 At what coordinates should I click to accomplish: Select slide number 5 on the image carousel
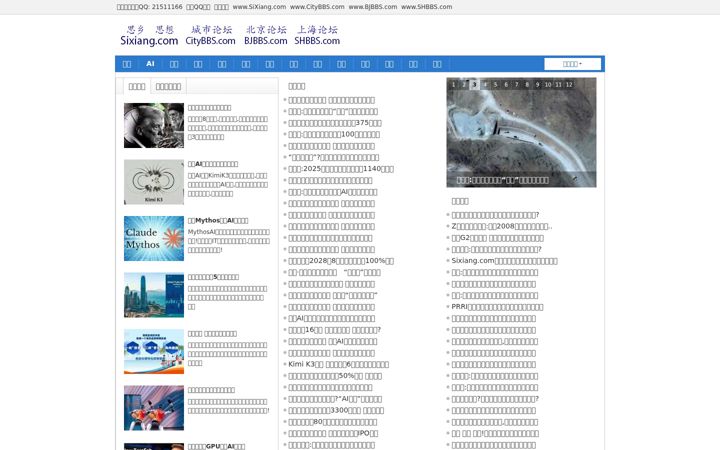[x=495, y=84]
